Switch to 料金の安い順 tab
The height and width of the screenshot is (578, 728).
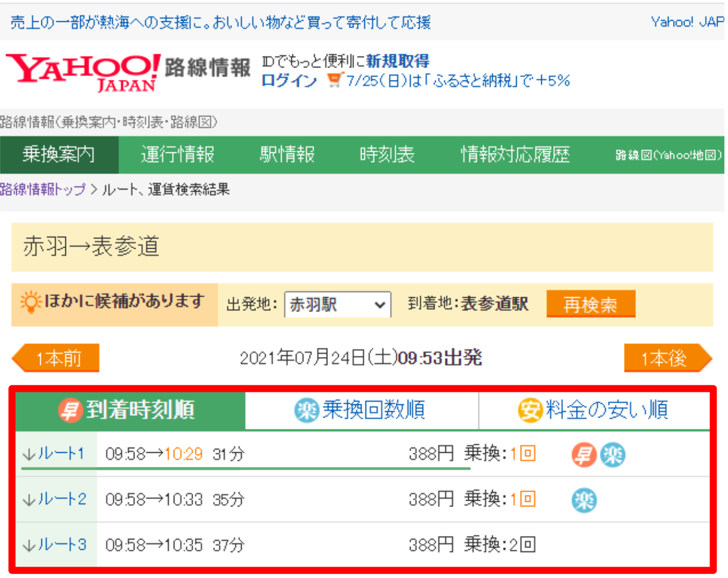coord(594,410)
